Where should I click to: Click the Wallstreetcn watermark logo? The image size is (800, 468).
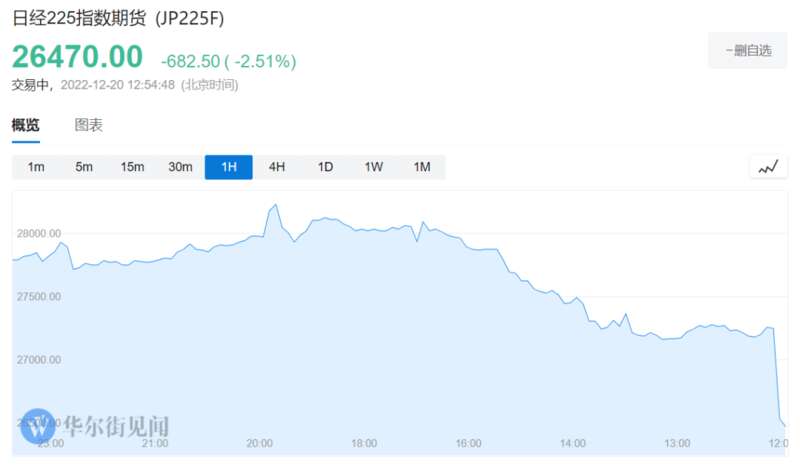[37, 427]
